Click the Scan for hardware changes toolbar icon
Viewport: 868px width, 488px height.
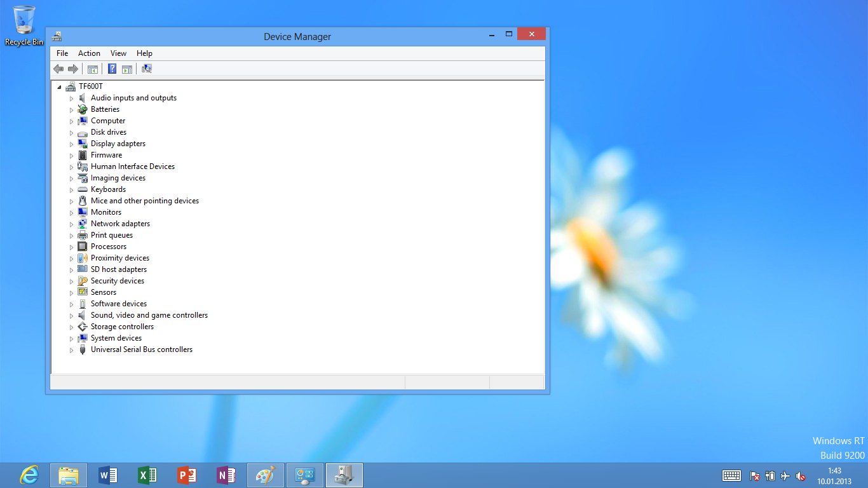(x=147, y=69)
